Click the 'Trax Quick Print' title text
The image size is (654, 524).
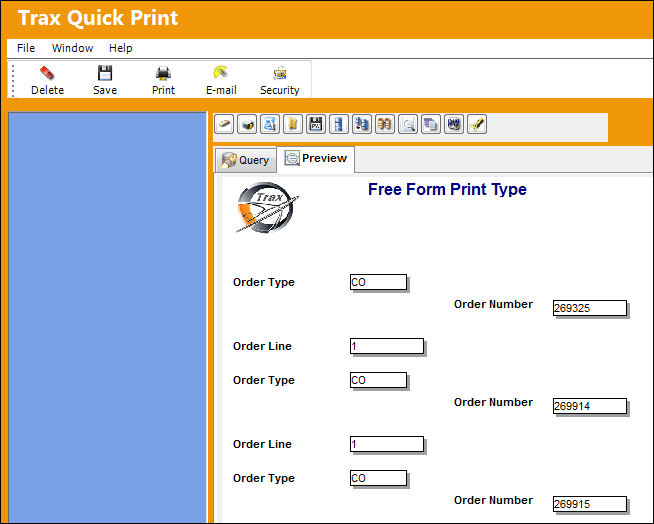[x=98, y=18]
